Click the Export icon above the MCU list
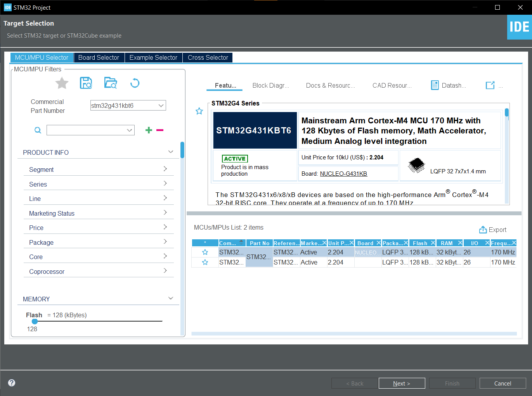This screenshot has height=396, width=532. 483,230
